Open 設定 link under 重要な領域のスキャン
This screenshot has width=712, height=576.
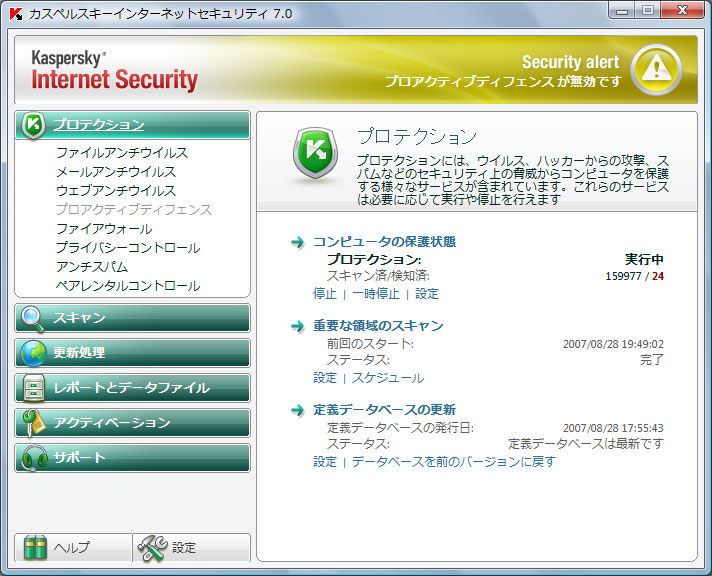(325, 378)
